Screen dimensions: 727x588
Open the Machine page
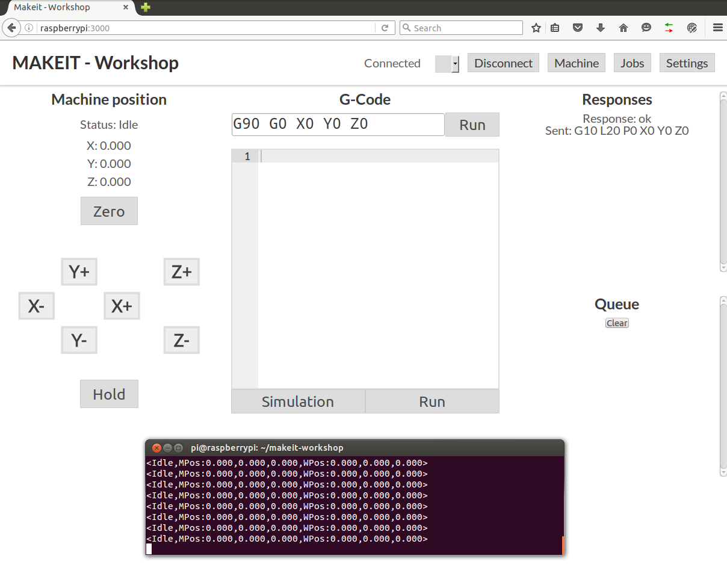click(577, 63)
